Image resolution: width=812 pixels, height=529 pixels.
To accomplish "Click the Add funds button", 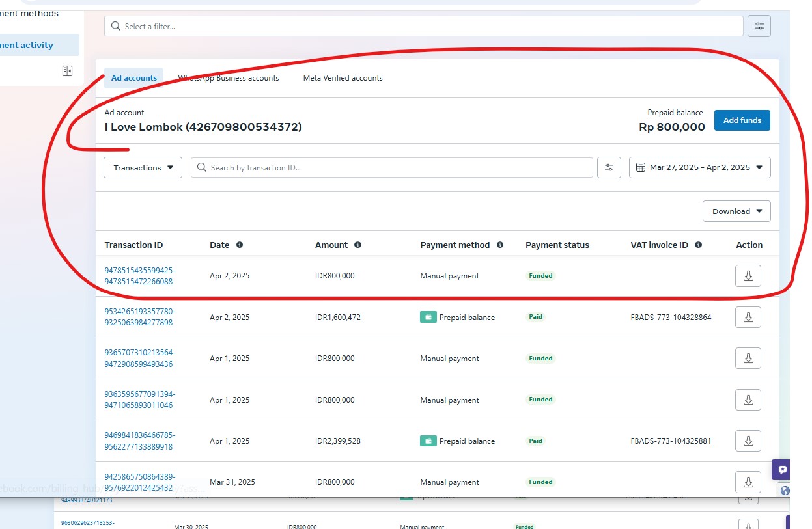I will pyautogui.click(x=742, y=120).
